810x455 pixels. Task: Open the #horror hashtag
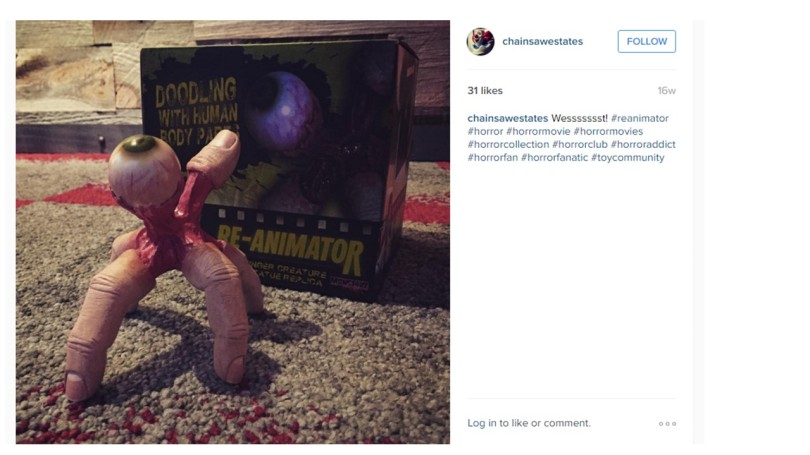pos(485,131)
